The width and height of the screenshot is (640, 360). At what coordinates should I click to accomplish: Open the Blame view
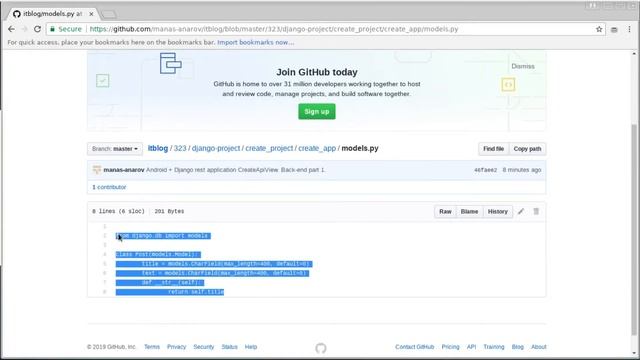pos(469,211)
